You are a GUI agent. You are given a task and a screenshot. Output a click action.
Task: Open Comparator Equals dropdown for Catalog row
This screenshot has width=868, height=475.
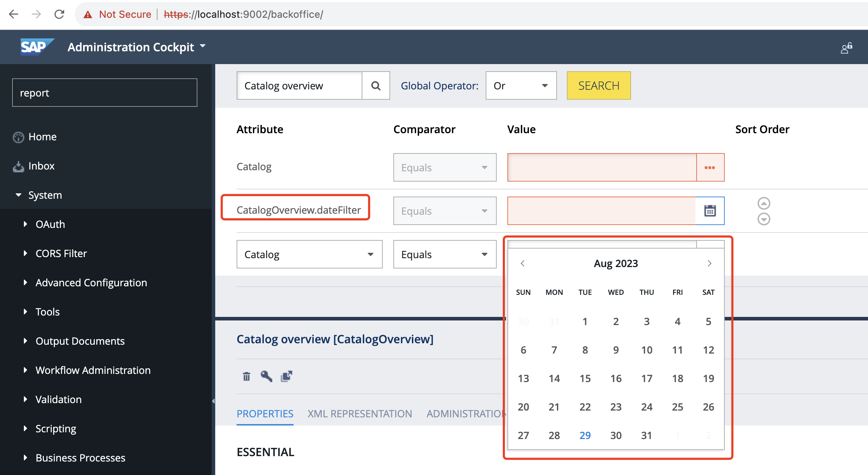click(445, 167)
